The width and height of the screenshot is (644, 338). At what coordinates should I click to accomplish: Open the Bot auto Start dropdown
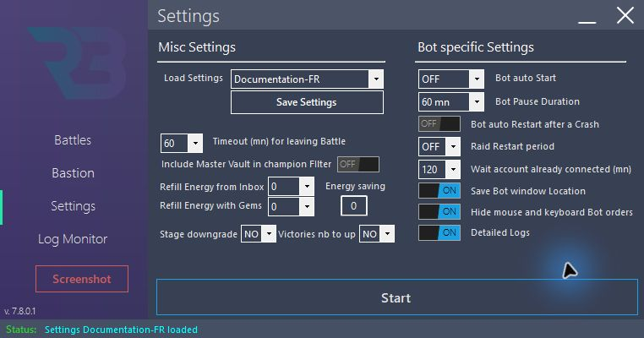[451, 79]
